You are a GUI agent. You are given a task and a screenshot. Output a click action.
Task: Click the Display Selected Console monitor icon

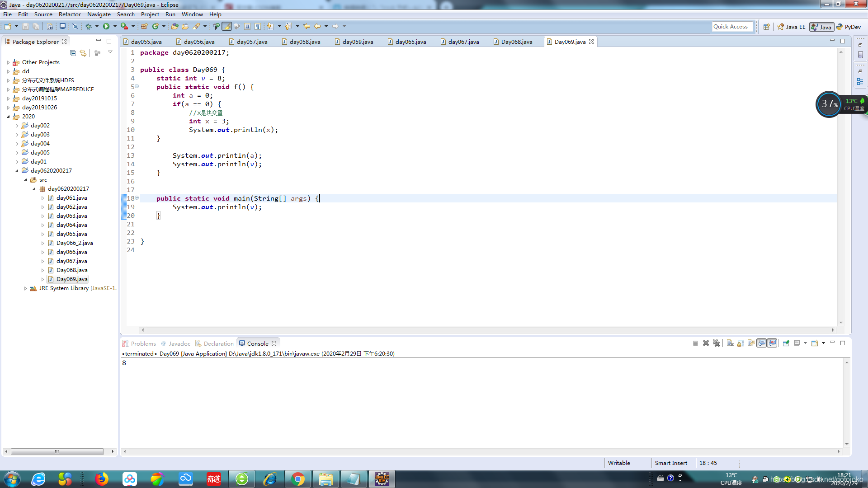point(797,343)
